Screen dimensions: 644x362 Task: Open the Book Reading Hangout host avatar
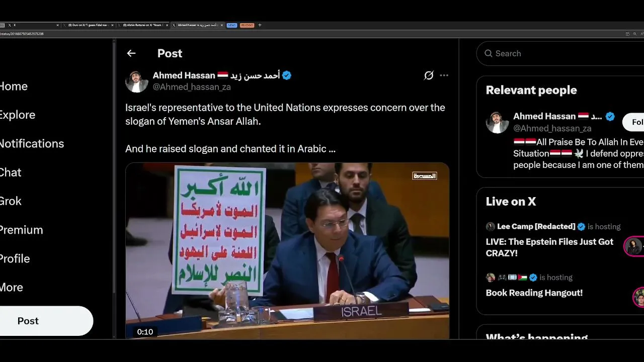(491, 277)
